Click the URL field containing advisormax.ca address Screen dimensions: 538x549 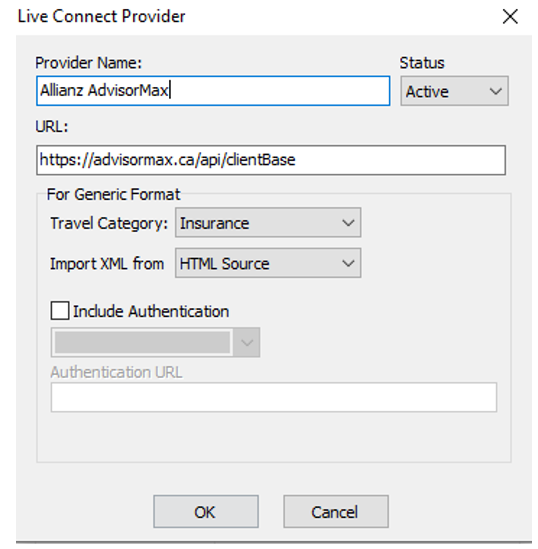point(271,160)
